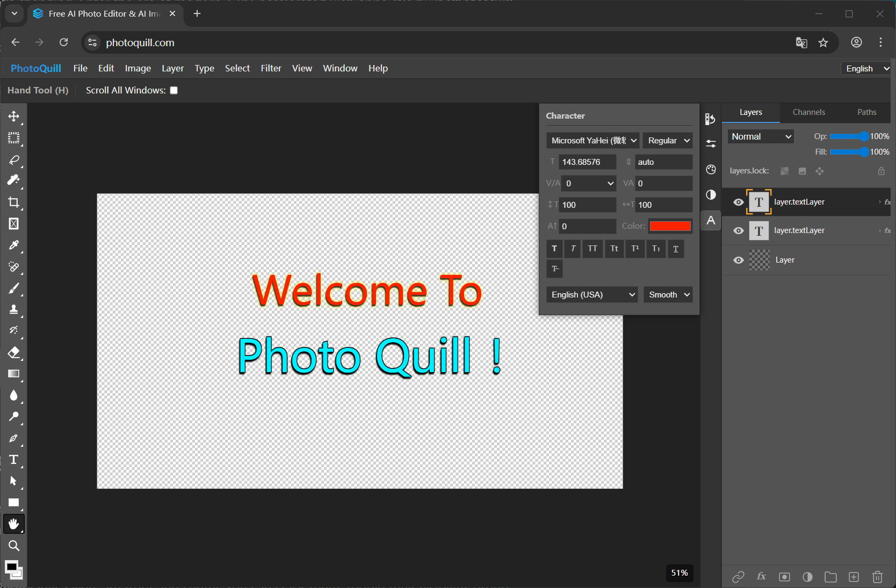Screen dimensions: 896x588
Task: Select the Move tool
Action: (x=14, y=117)
